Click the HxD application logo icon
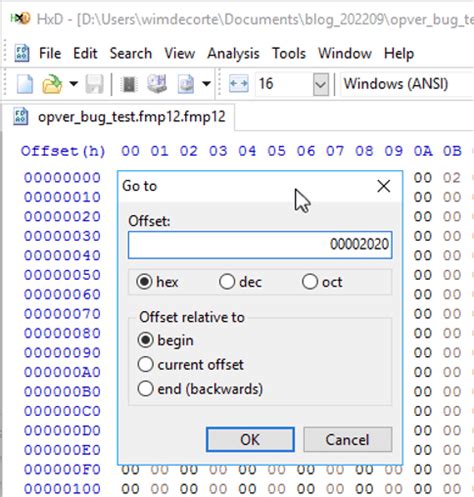 (20, 19)
